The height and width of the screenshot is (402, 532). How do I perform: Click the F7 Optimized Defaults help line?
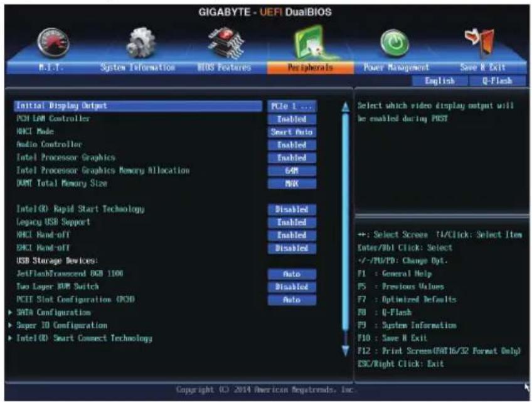(x=407, y=300)
